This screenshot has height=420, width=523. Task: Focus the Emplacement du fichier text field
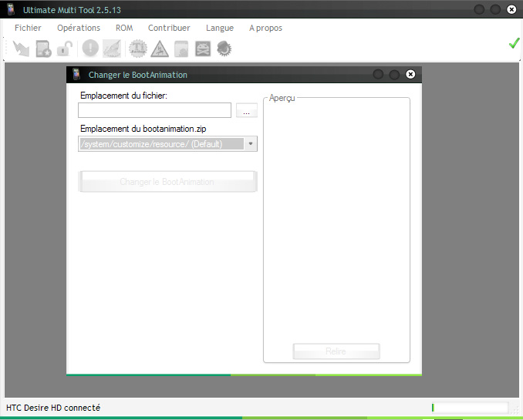pyautogui.click(x=154, y=110)
